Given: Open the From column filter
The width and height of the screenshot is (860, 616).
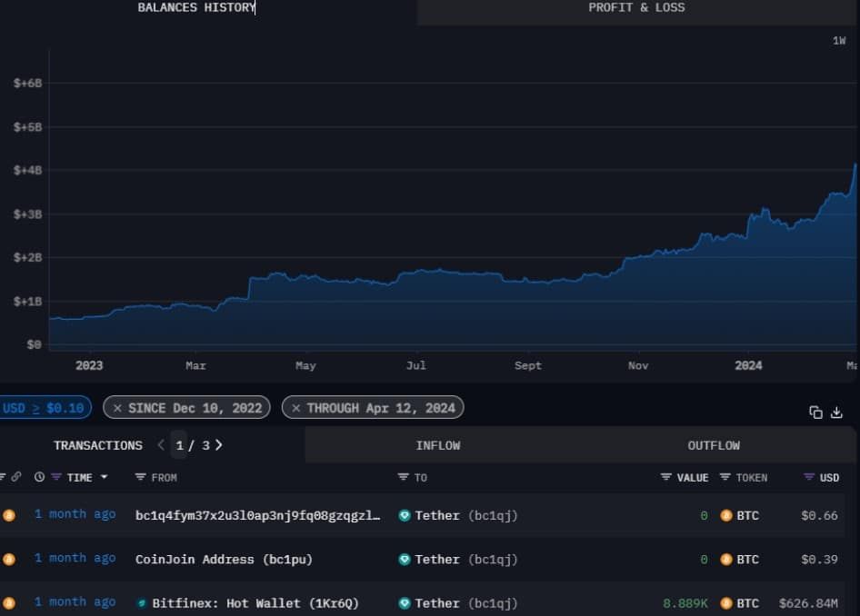Looking at the screenshot, I should click(x=140, y=477).
